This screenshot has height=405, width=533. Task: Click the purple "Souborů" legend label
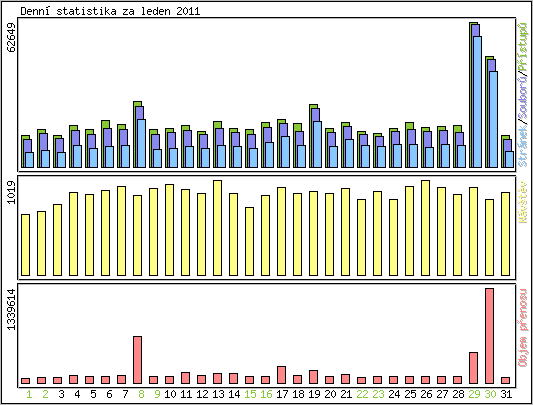[523, 99]
